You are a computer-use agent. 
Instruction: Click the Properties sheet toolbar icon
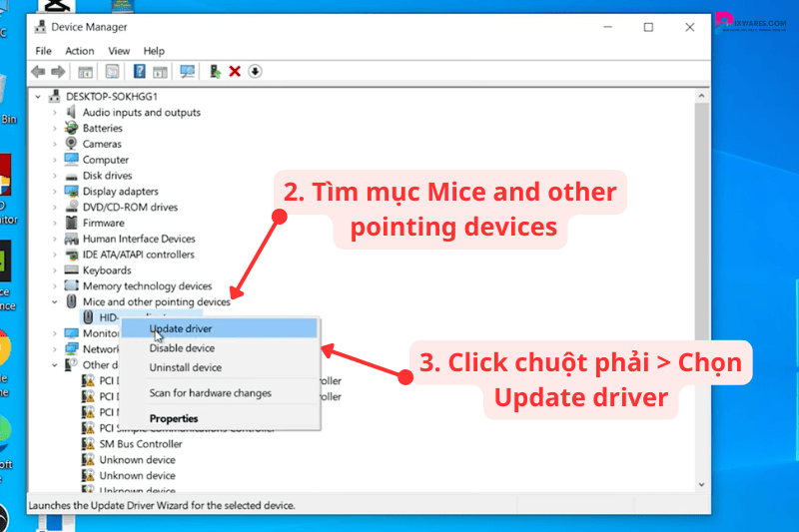[113, 71]
